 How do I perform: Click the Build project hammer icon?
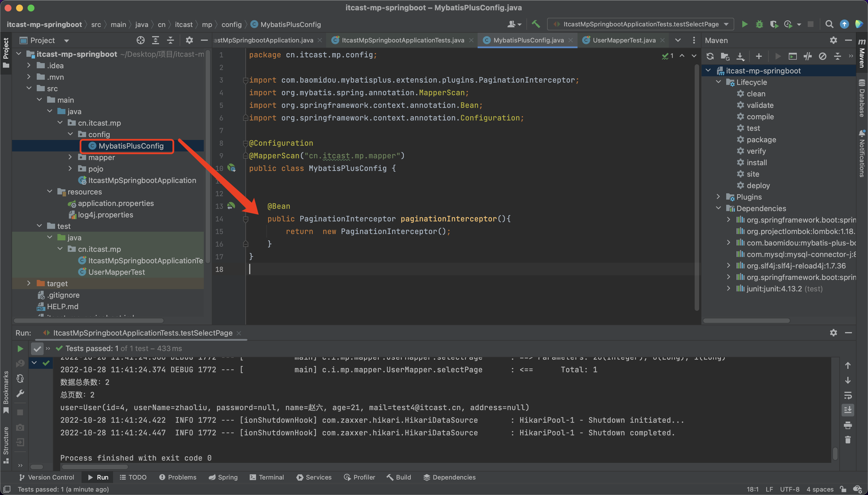536,24
